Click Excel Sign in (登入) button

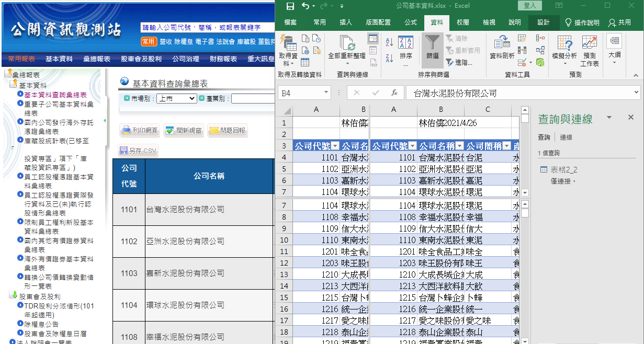(529, 5)
